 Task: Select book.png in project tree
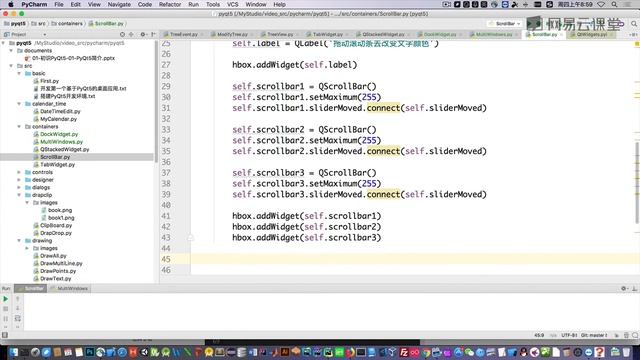[60, 210]
